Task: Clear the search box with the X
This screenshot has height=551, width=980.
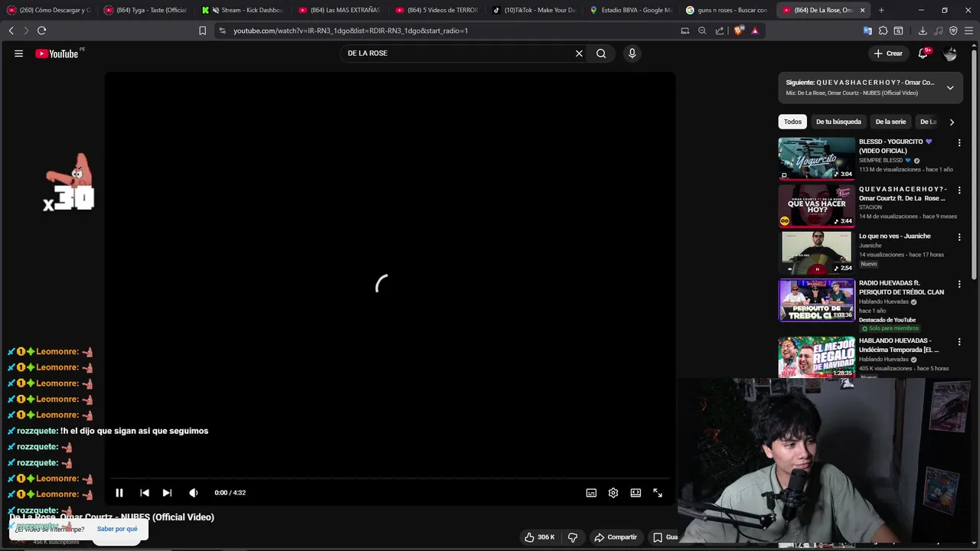Action: pyautogui.click(x=579, y=54)
